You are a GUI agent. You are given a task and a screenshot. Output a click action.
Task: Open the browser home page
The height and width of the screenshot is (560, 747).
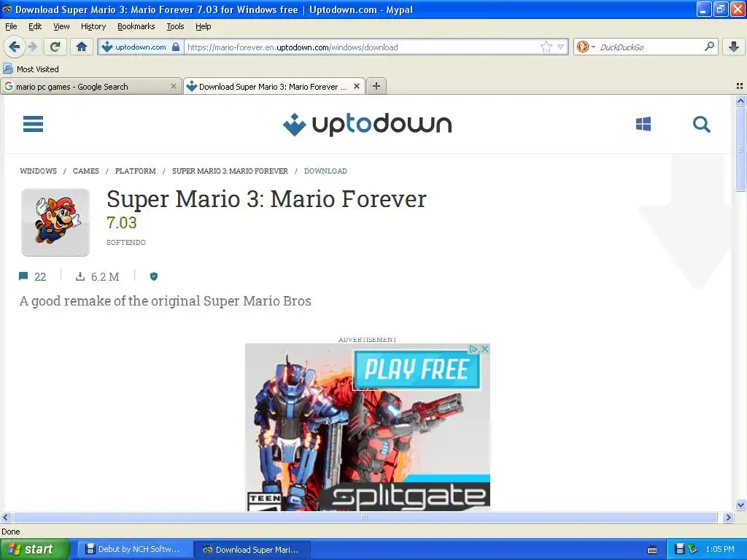82,47
